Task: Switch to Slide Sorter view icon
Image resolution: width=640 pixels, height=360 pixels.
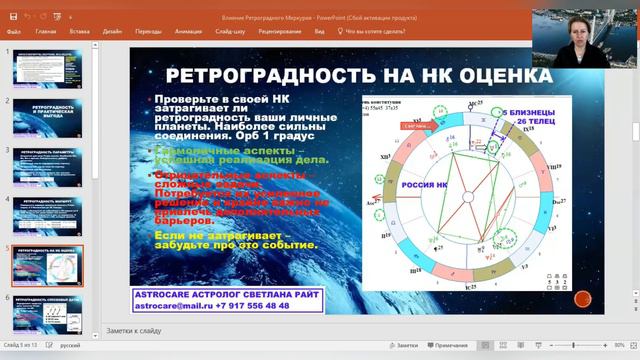Action: [x=503, y=345]
